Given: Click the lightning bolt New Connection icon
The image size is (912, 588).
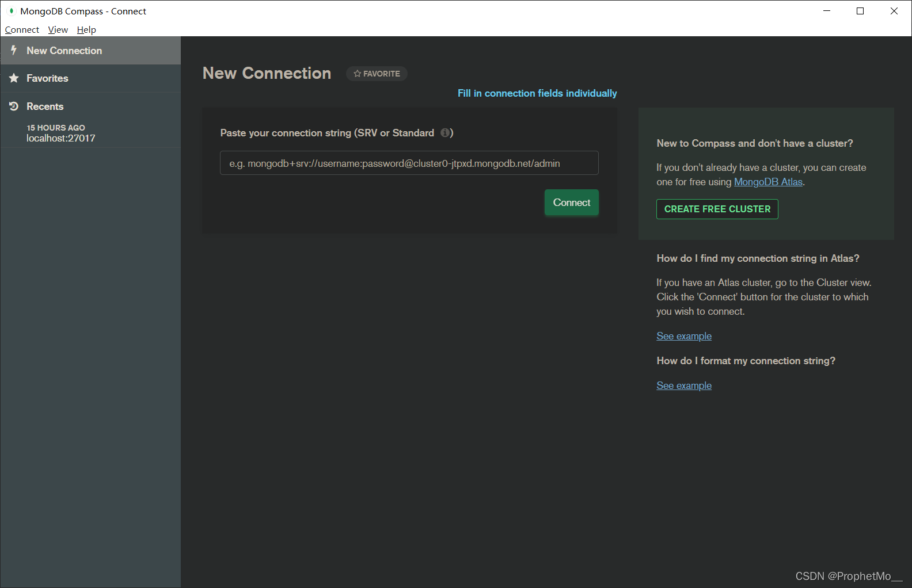Looking at the screenshot, I should coord(14,51).
